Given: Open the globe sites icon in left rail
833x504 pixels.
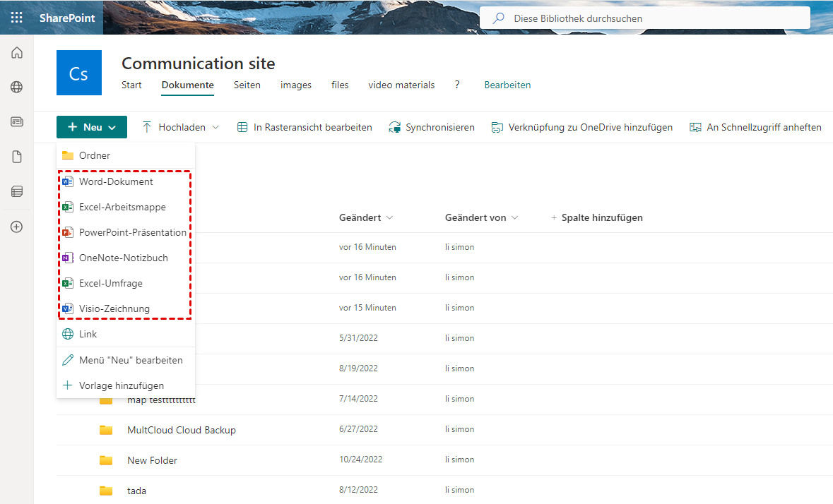Looking at the screenshot, I should click(x=17, y=87).
